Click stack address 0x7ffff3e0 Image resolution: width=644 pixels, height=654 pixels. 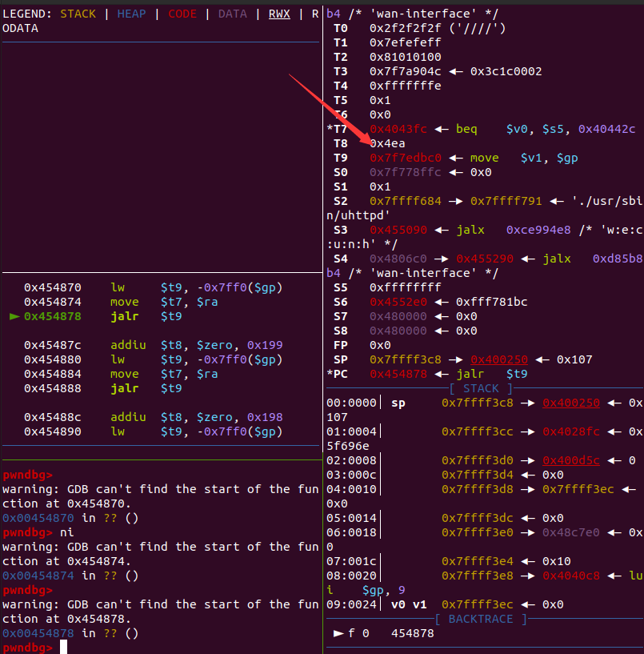pyautogui.click(x=478, y=532)
